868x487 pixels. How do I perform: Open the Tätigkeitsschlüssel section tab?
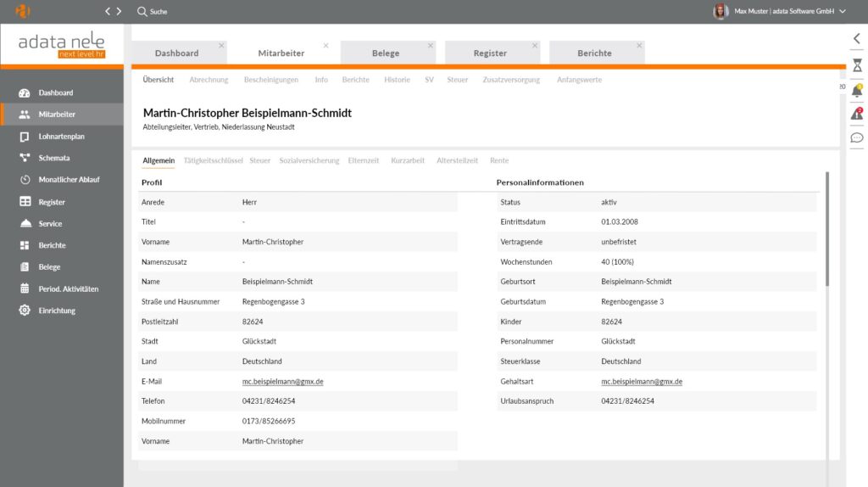(213, 160)
